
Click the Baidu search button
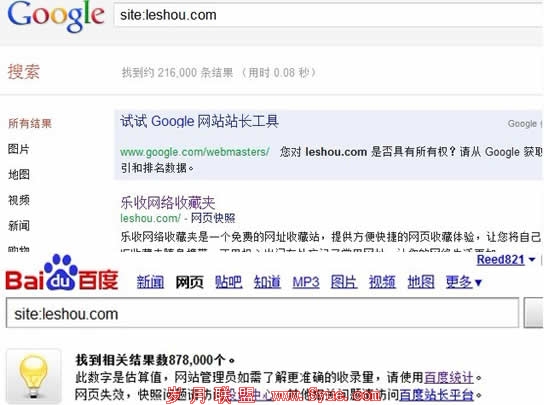(534, 313)
